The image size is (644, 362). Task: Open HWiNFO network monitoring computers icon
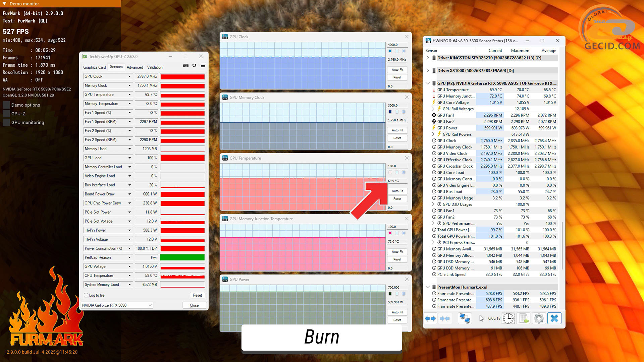point(465,318)
